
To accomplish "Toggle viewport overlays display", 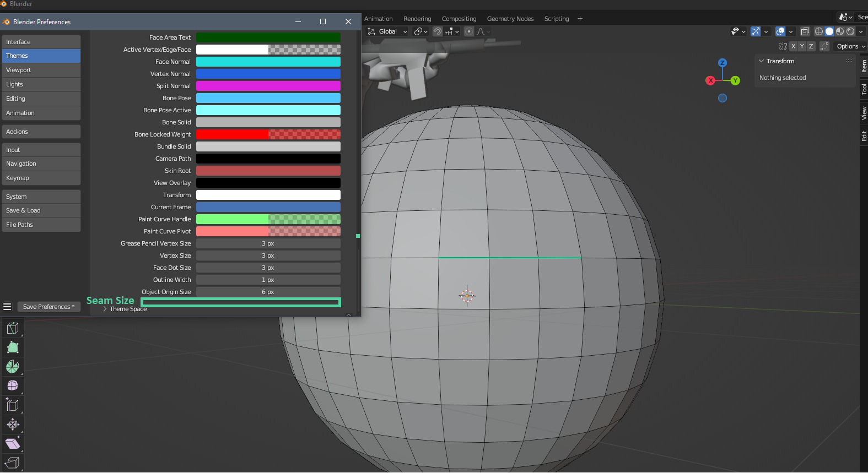I will [x=780, y=31].
